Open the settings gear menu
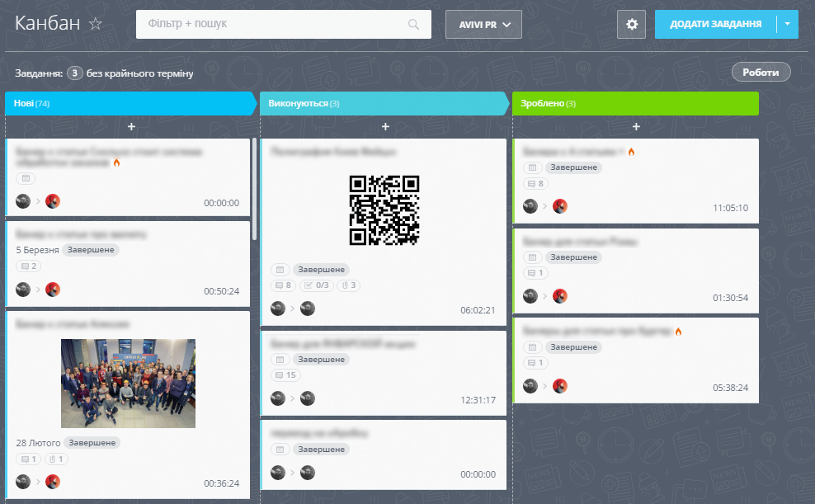The image size is (815, 504). pos(632,24)
